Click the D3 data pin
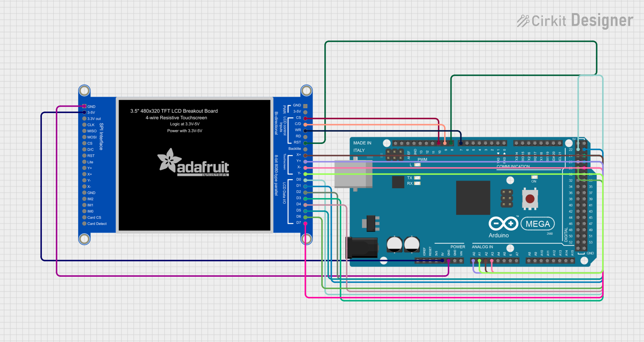This screenshot has width=644, height=342. pyautogui.click(x=305, y=198)
